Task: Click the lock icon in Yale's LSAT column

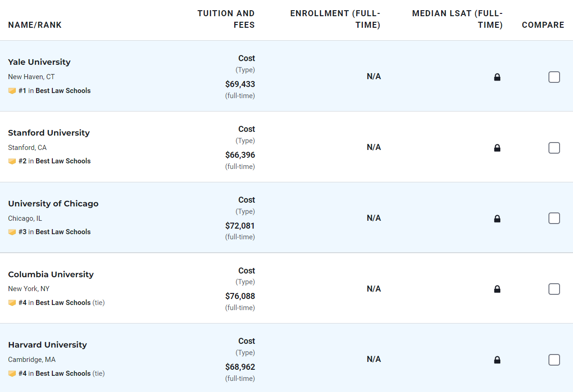Action: point(497,77)
